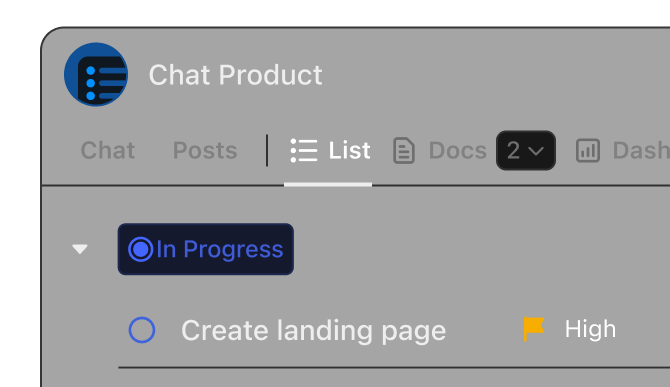The image size is (670, 387).
Task: Click the In Progress status badge
Action: pyautogui.click(x=206, y=249)
